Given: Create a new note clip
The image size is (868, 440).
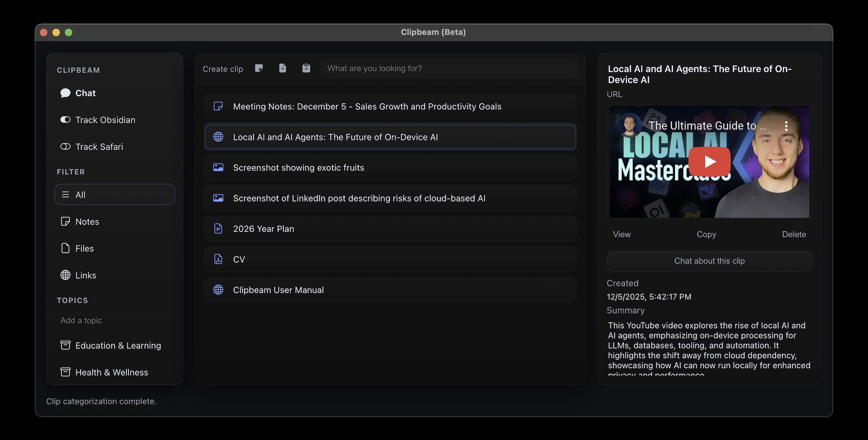Looking at the screenshot, I should coord(259,68).
